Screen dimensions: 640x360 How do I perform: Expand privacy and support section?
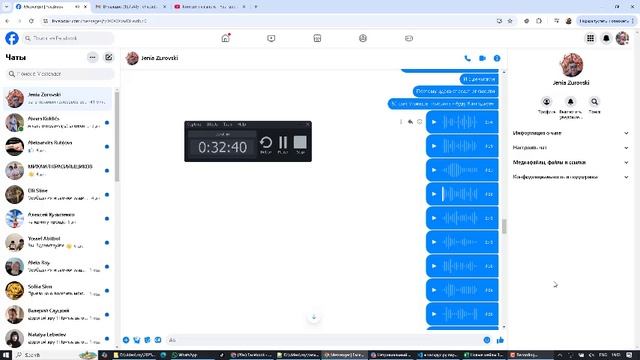tap(571, 177)
